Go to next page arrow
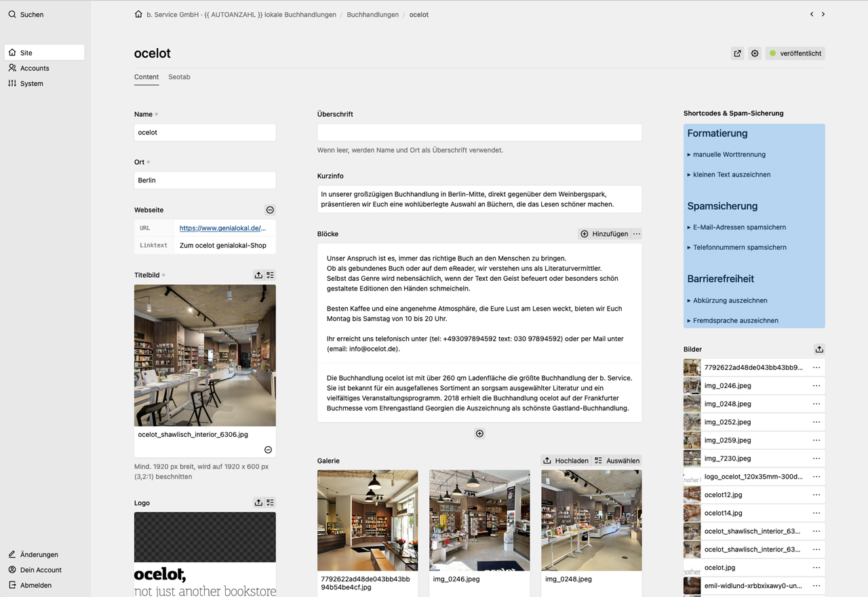 [x=823, y=14]
